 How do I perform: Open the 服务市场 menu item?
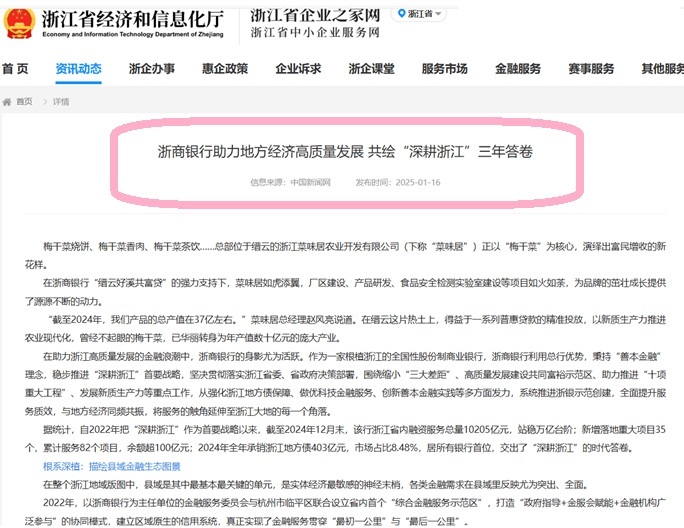coord(445,69)
